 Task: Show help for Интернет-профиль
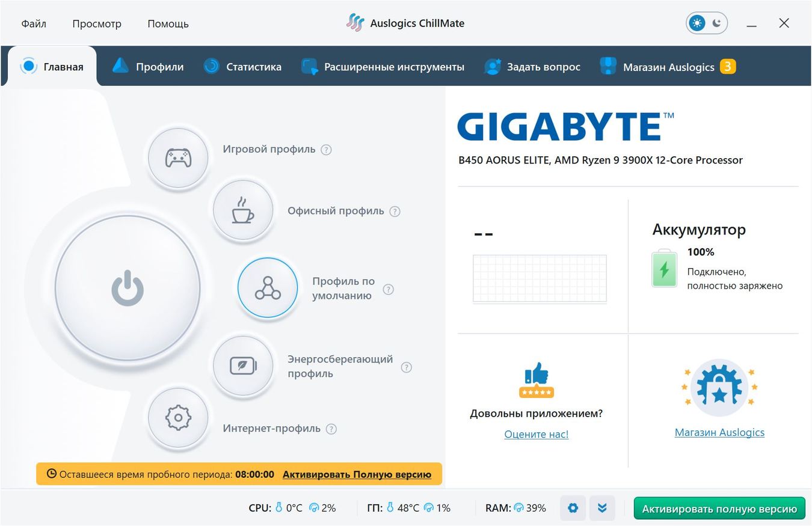pos(331,429)
